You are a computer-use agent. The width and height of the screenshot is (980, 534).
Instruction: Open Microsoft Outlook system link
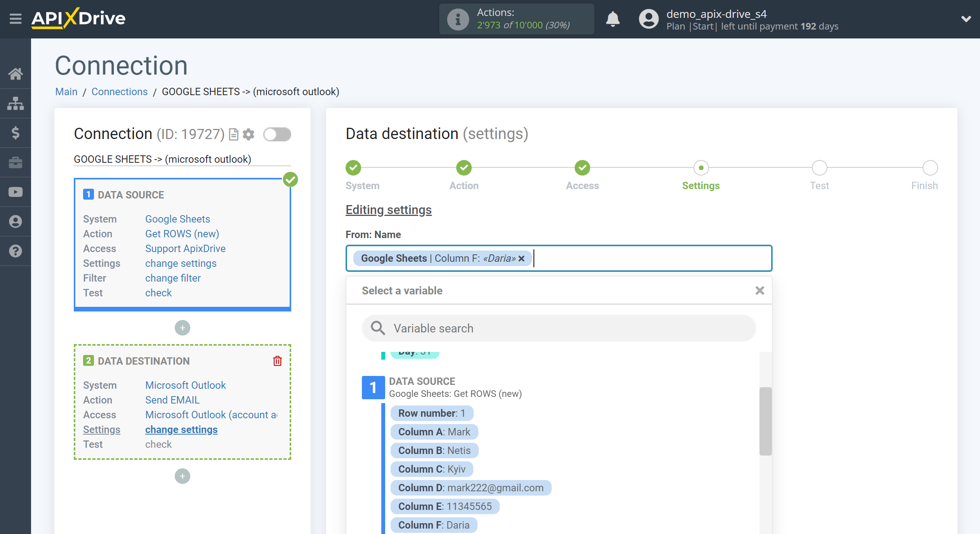(186, 385)
